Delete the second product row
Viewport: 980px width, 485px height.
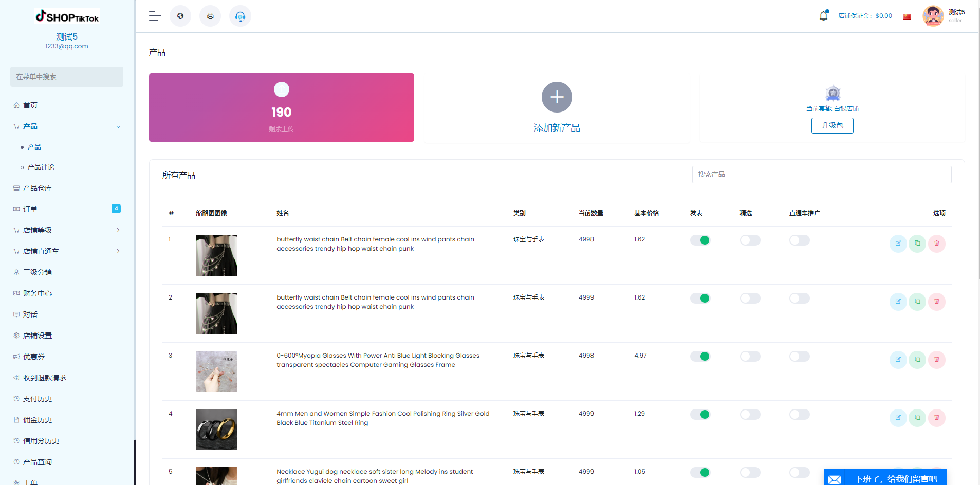(936, 302)
